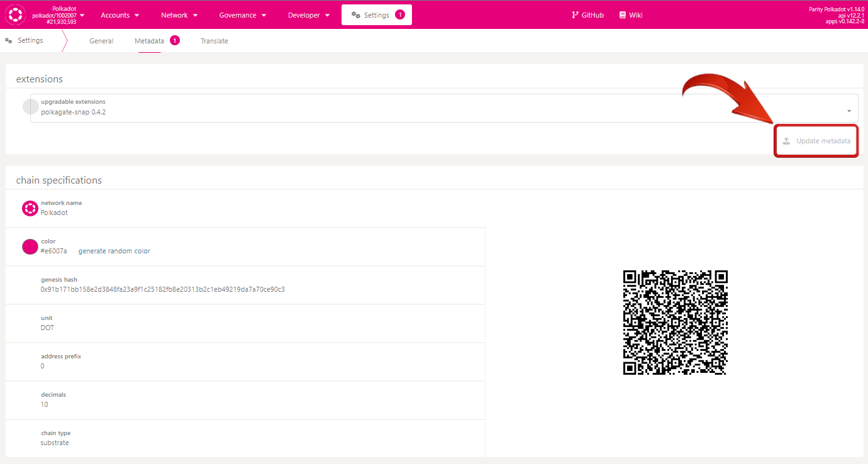Click the chain specifications heading

59,180
